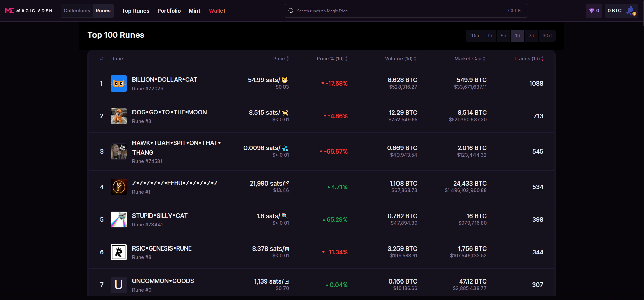644x300 pixels.
Task: Click the Rune #74581 label
Action: pyautogui.click(x=147, y=161)
